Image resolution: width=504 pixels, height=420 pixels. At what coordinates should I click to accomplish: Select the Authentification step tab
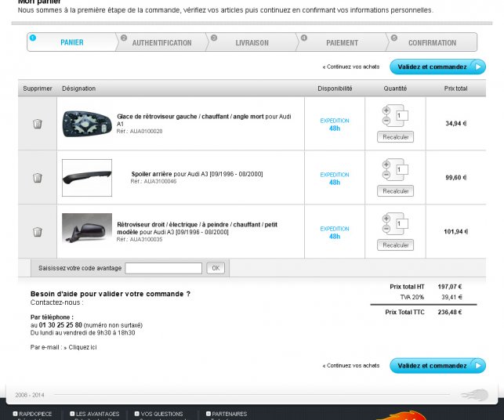tap(161, 42)
